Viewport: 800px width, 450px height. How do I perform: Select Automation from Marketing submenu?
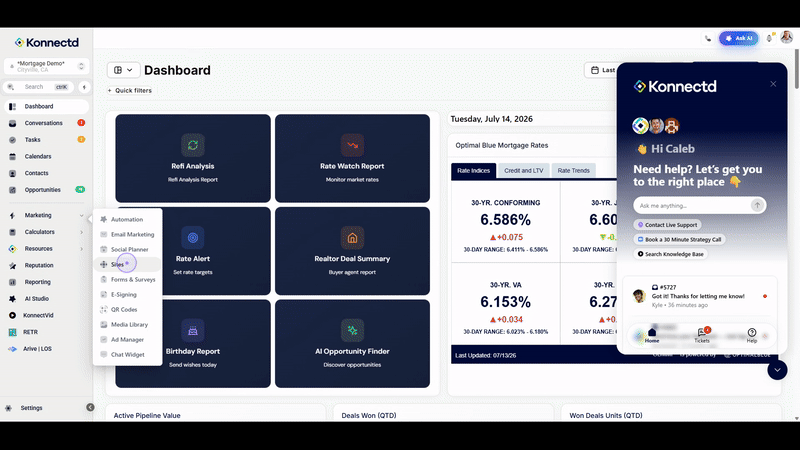[127, 219]
